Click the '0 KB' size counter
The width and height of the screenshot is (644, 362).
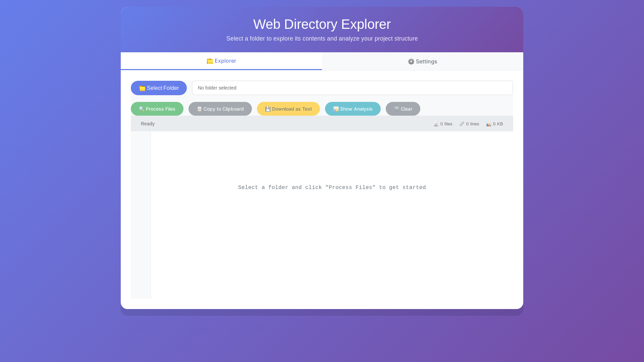[495, 124]
